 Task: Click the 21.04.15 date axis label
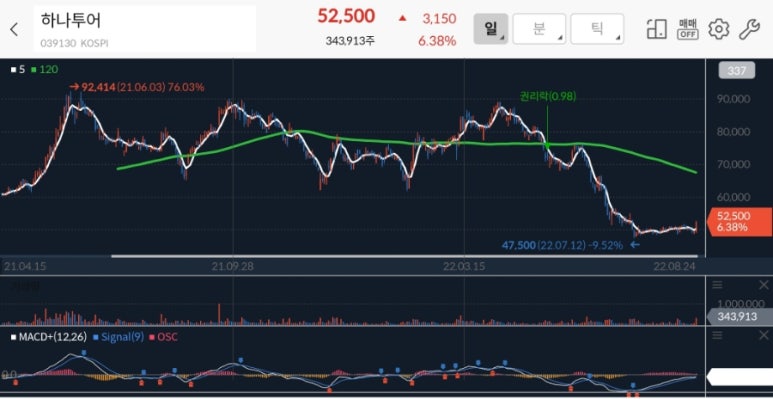25,267
